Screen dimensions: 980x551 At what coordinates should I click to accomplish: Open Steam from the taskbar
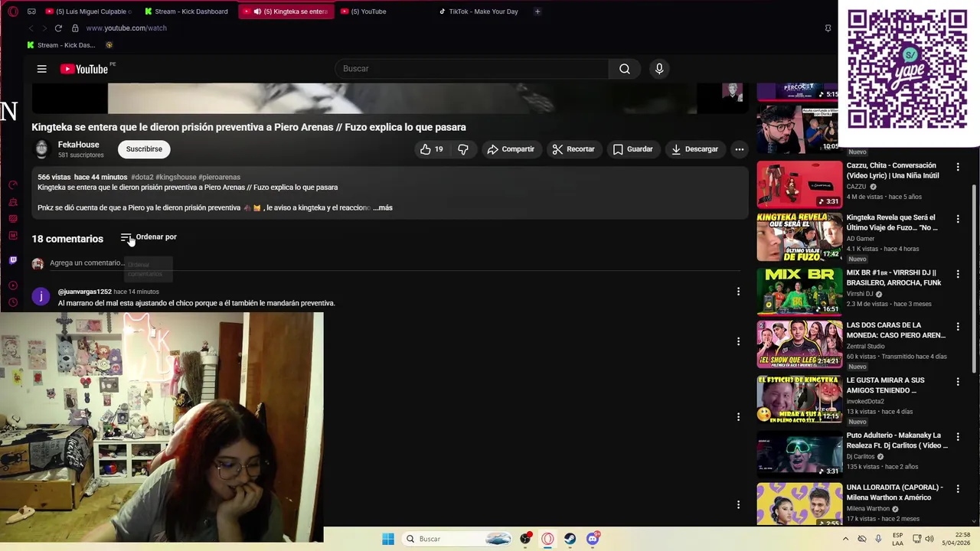click(x=570, y=539)
